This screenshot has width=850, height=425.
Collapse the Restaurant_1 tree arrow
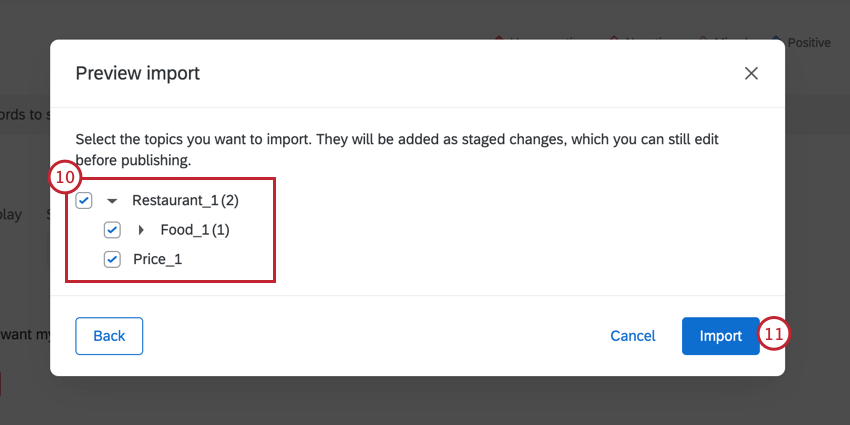pos(112,201)
